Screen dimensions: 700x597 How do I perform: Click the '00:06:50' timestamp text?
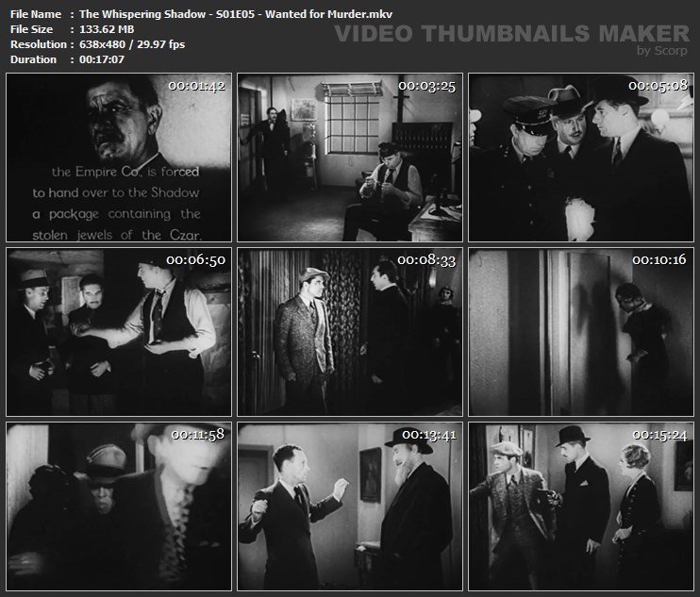pos(195,260)
